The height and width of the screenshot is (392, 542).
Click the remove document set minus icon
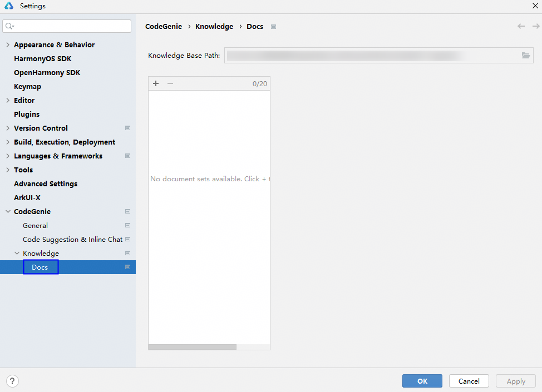point(170,83)
